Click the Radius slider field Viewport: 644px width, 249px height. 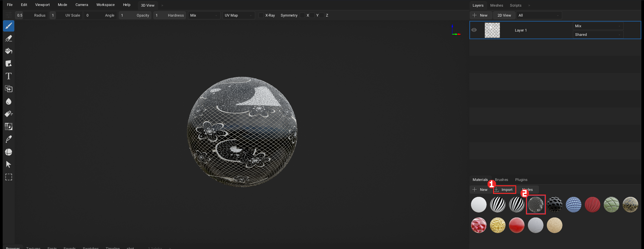pos(32,15)
